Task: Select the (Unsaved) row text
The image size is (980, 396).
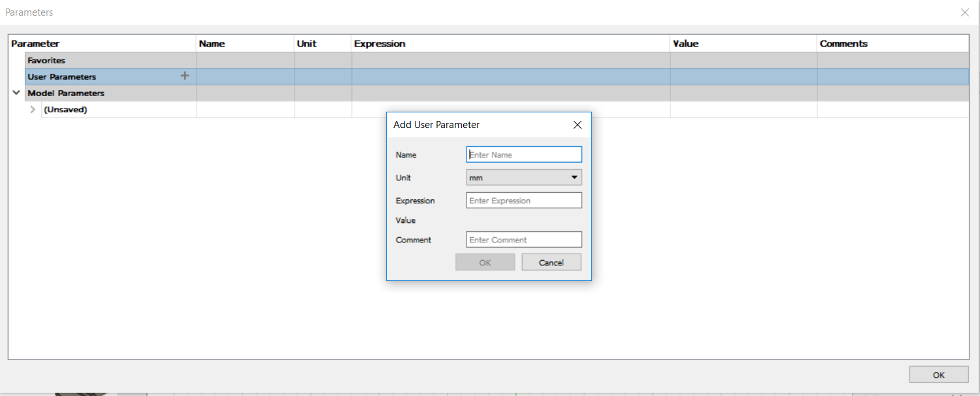Action: coord(65,110)
